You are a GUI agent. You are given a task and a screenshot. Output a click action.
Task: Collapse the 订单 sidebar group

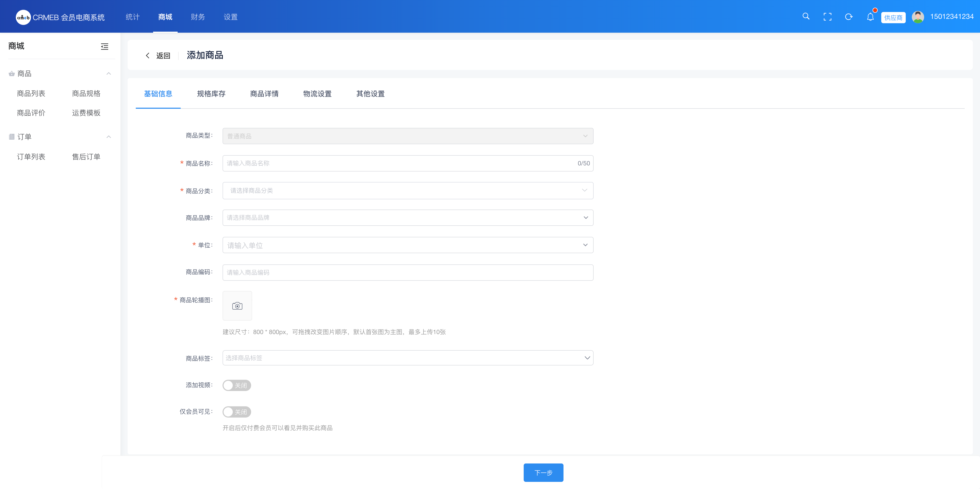click(108, 137)
